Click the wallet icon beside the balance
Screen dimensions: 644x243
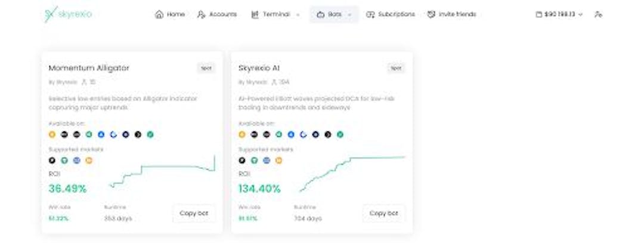point(539,14)
